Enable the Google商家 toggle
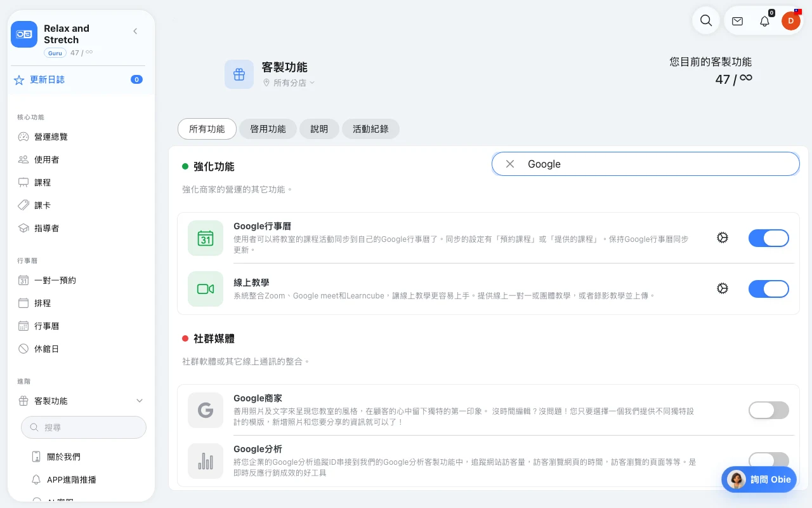The width and height of the screenshot is (812, 508). (x=769, y=410)
